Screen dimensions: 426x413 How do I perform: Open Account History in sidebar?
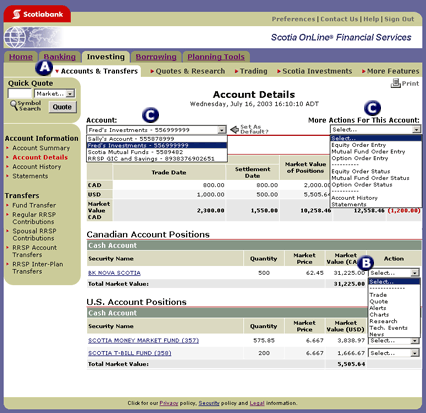click(37, 167)
